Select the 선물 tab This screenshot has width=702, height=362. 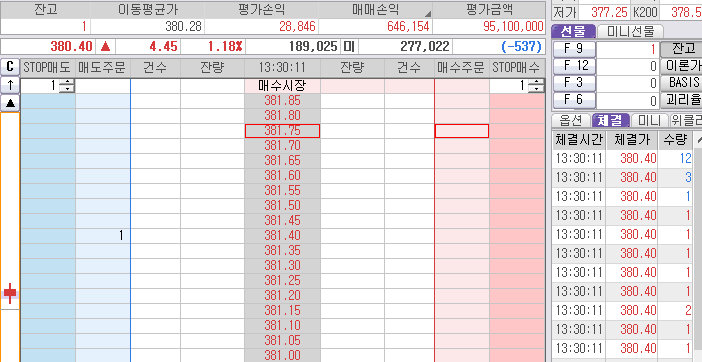(x=574, y=31)
